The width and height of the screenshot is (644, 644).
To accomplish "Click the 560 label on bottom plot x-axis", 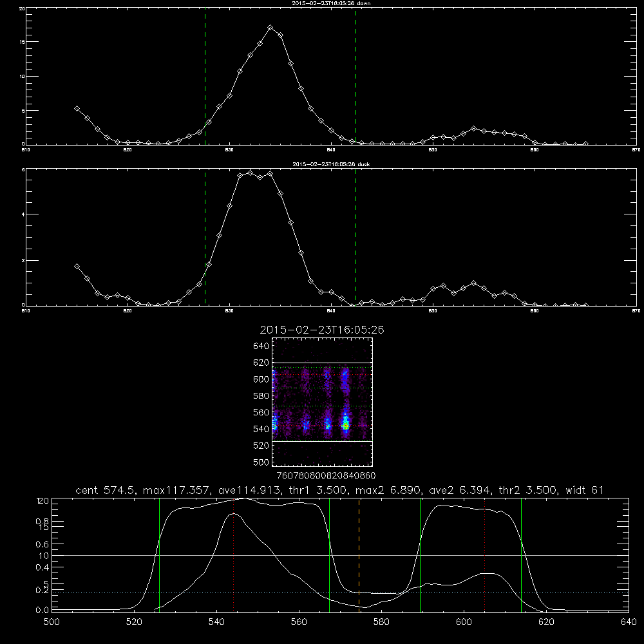I will pyautogui.click(x=299, y=622).
